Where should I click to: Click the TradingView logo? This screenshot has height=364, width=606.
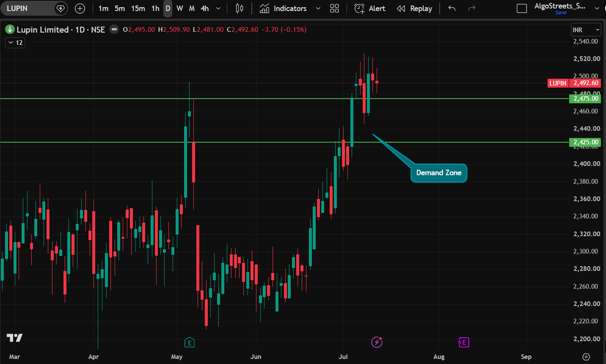[14, 338]
